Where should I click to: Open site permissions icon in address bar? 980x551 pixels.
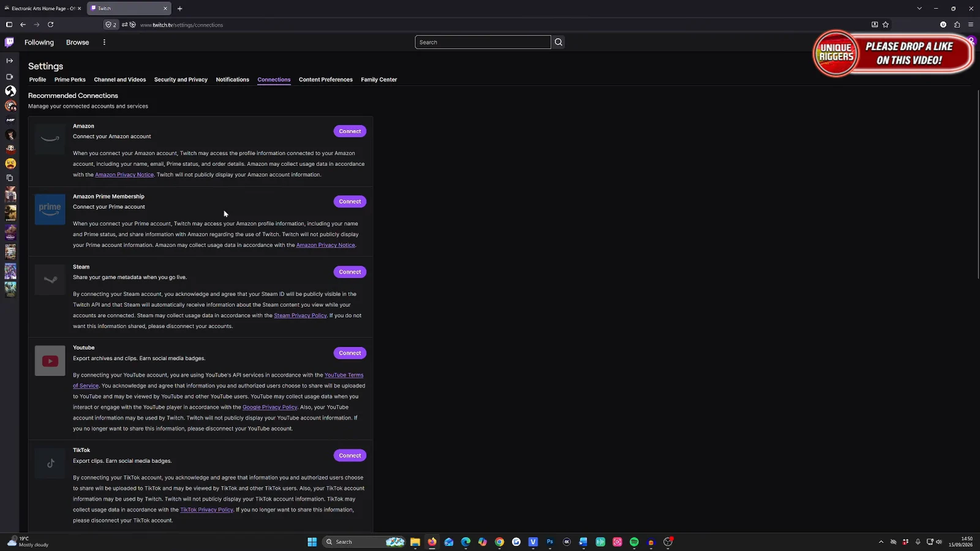click(x=125, y=24)
